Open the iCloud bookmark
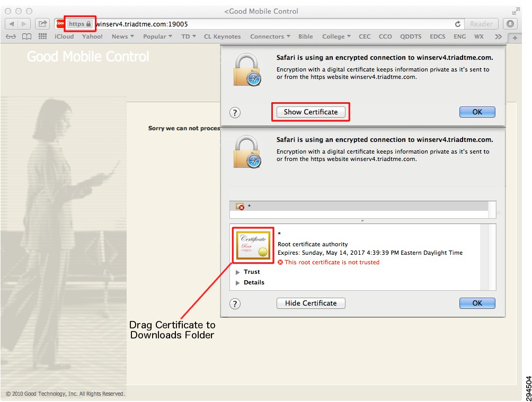This screenshot has width=532, height=402. 64,37
